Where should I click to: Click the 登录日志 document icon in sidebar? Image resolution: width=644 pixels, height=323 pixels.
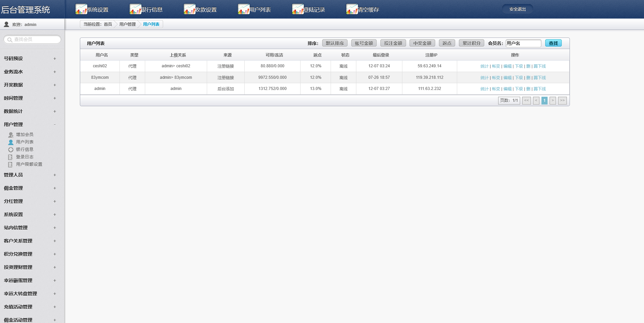[10, 157]
